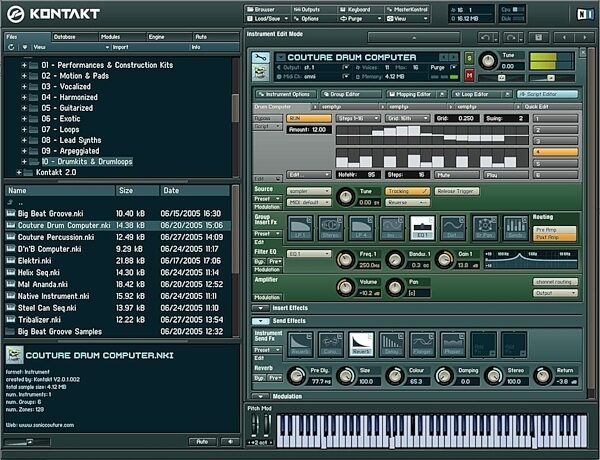Toggle Release Trigger in the Source section
600x460 pixels.
(457, 191)
